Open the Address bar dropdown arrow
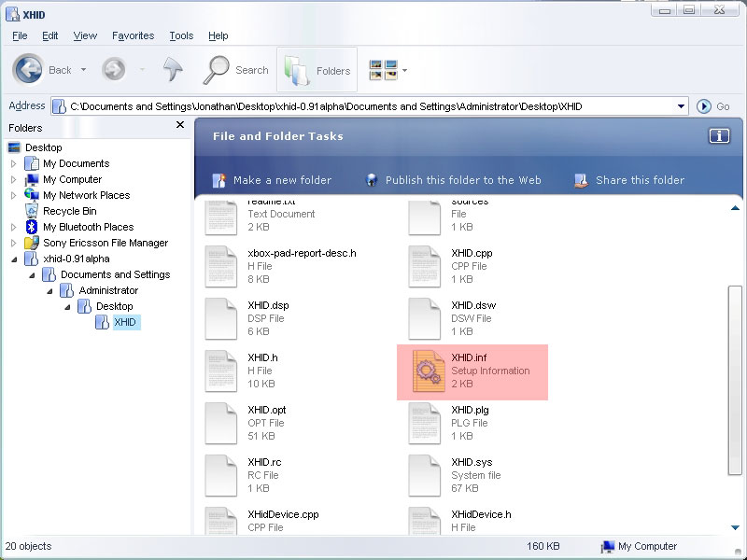 (681, 106)
